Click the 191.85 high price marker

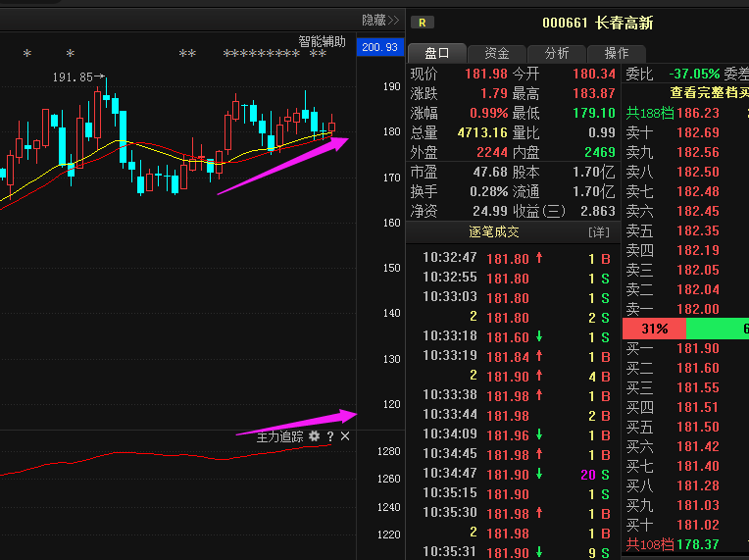pos(78,76)
